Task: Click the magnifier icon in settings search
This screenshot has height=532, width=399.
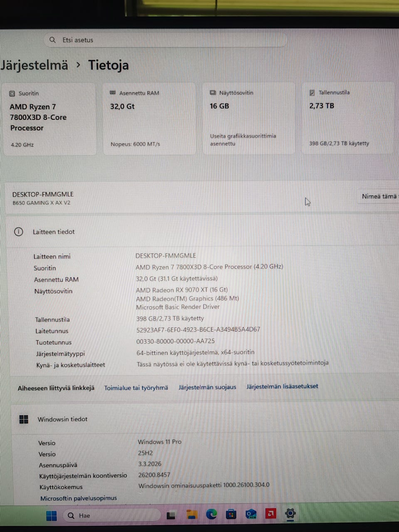Action: click(x=52, y=40)
